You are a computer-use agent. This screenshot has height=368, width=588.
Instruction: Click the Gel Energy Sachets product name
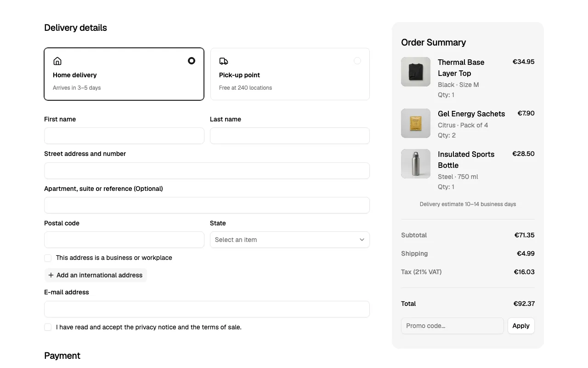pyautogui.click(x=471, y=114)
